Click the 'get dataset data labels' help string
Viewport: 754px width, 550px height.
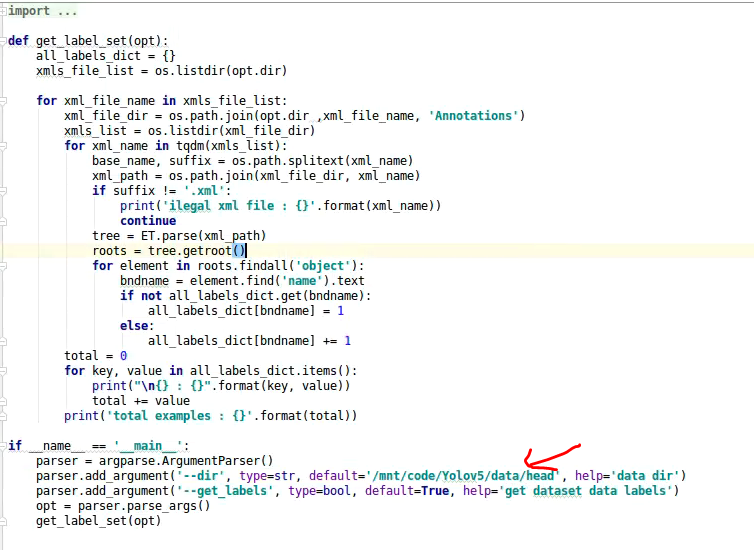[x=585, y=491]
